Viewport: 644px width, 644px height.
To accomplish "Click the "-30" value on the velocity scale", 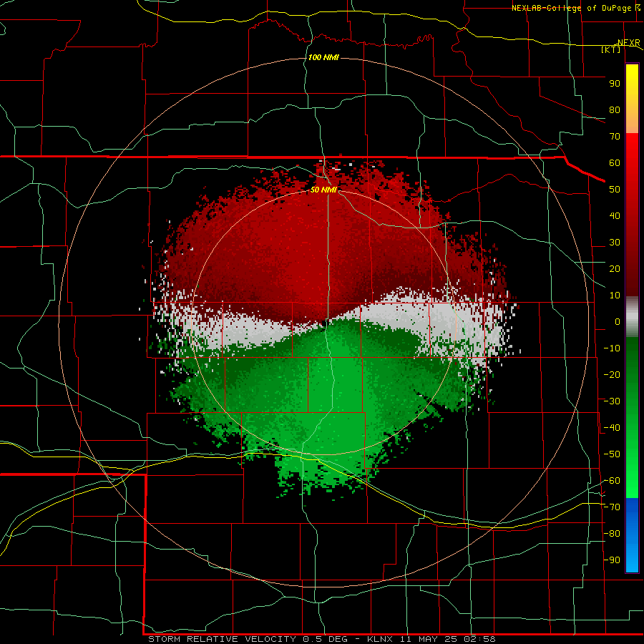I will coord(612,401).
